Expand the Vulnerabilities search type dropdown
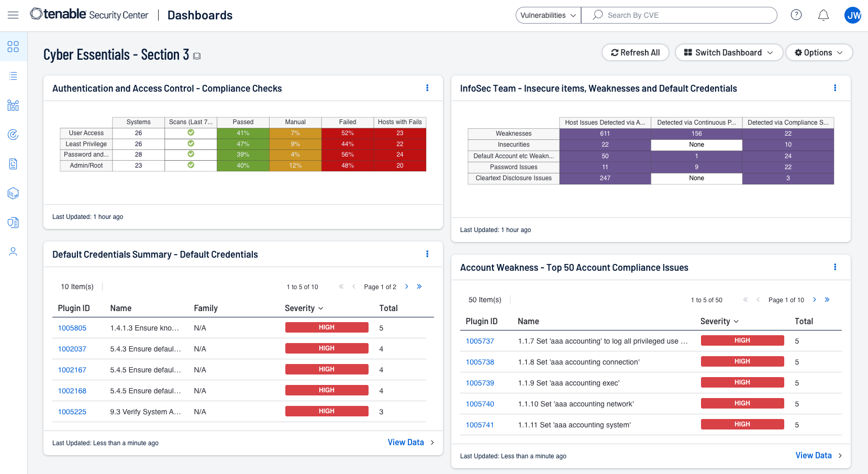The height and width of the screenshot is (474, 868). (548, 15)
